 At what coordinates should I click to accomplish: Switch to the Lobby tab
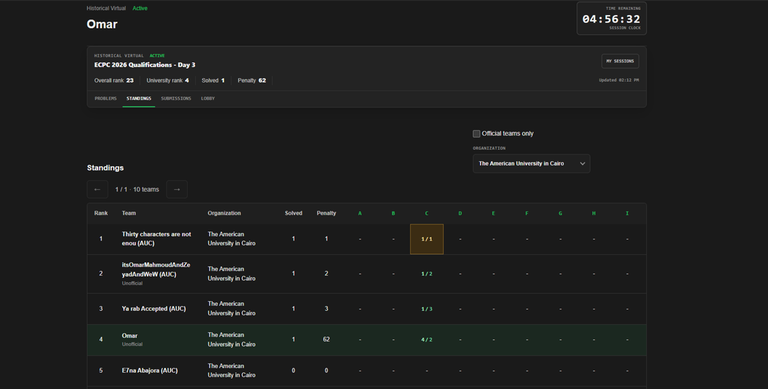(x=208, y=98)
